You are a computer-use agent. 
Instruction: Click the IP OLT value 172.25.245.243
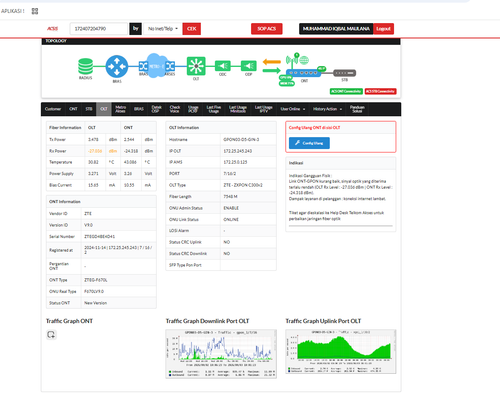pos(238,151)
